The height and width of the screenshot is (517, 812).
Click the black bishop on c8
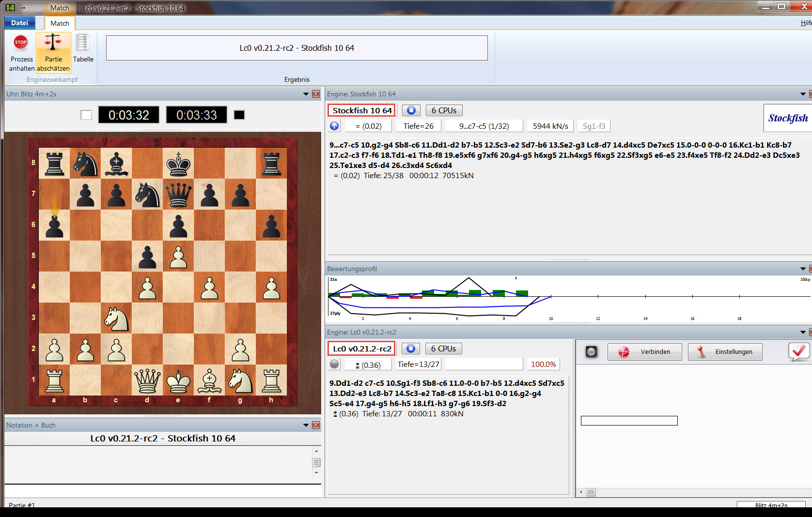pos(116,163)
